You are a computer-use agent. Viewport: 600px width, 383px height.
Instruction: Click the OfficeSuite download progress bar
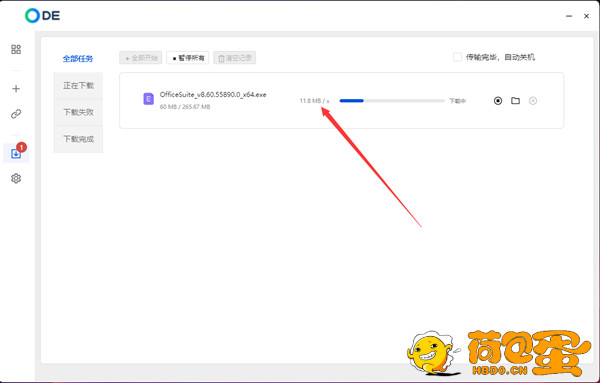[392, 101]
